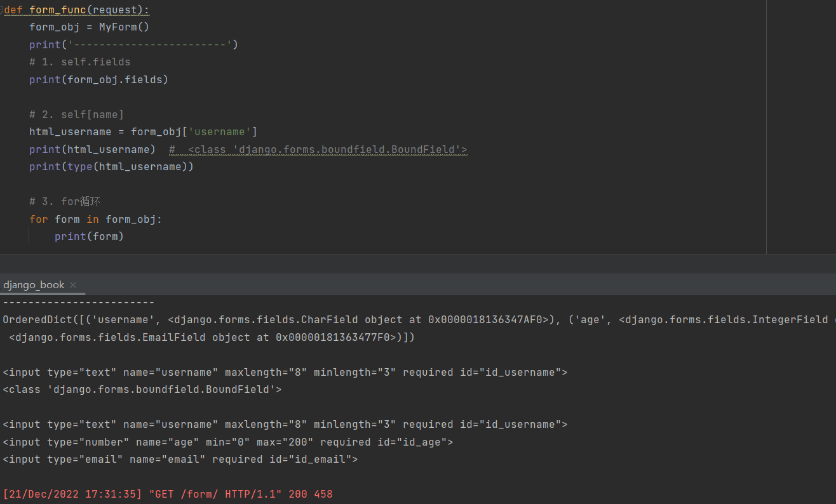The width and height of the screenshot is (836, 504).
Task: Click the comment '# 2. self[name]'
Action: 76,114
